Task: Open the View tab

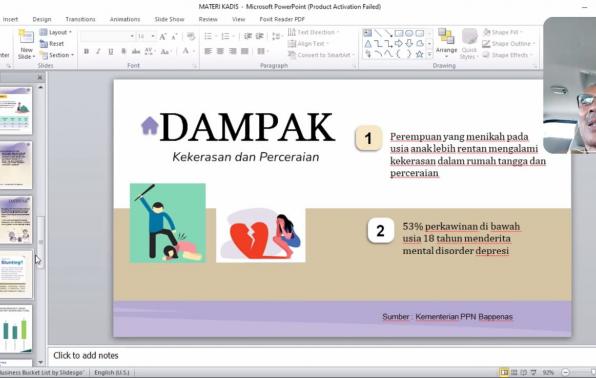Action: point(238,19)
